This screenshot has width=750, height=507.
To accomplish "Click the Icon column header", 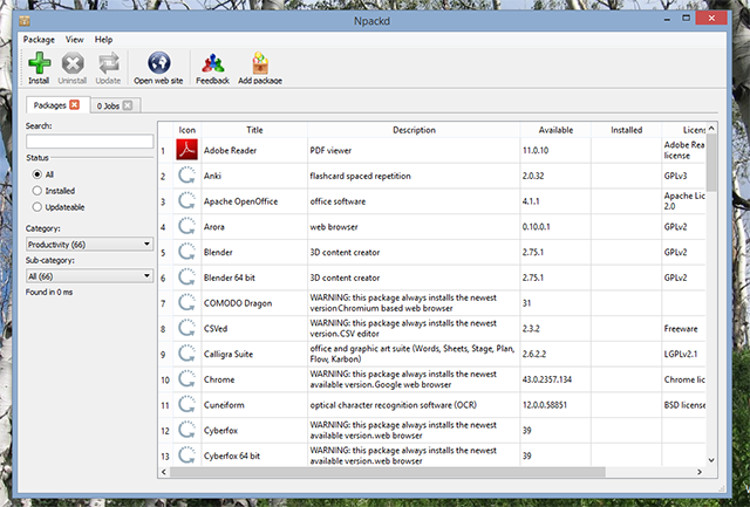I will 187,130.
